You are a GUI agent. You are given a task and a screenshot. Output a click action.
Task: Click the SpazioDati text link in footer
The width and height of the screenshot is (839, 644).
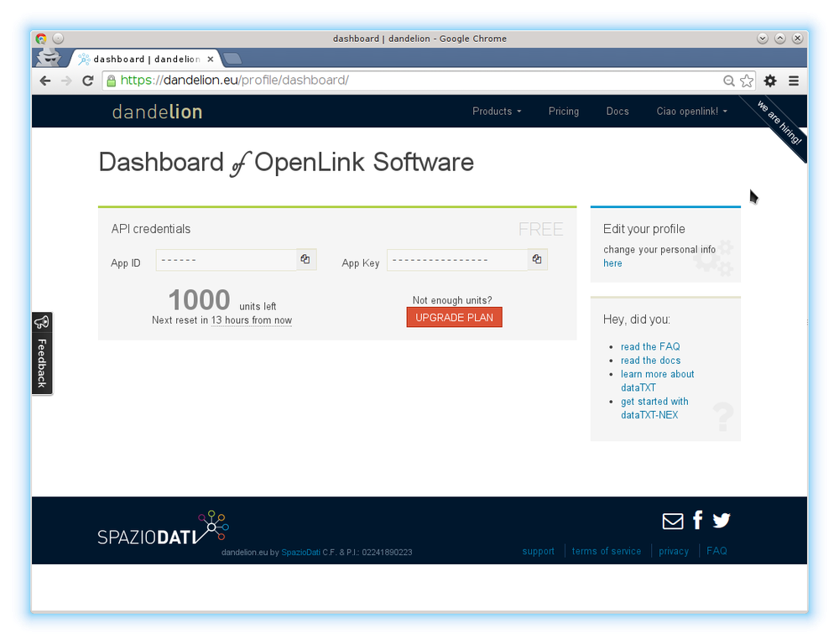pyautogui.click(x=300, y=553)
